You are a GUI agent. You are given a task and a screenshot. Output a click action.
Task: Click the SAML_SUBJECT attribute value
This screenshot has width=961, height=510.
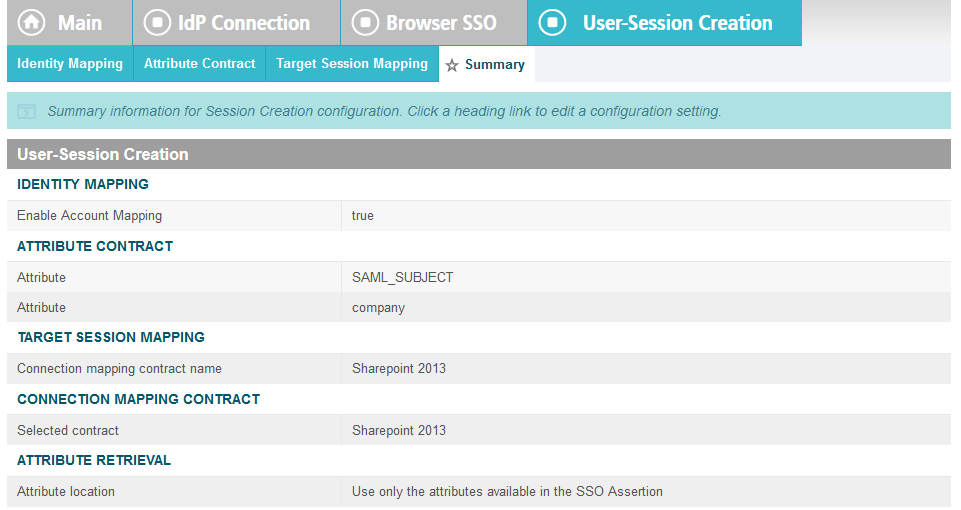click(402, 277)
